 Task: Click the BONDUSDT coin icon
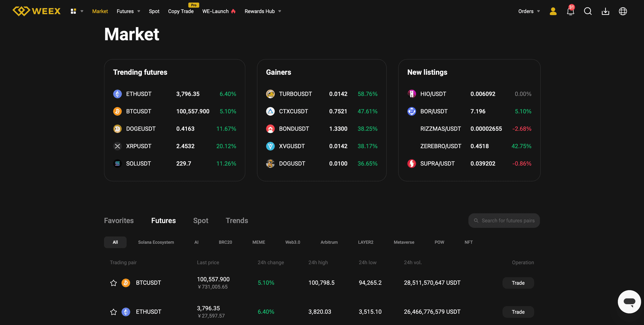click(x=270, y=129)
